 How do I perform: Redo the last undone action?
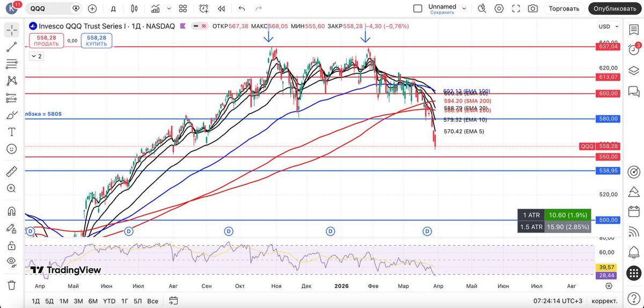point(259,9)
